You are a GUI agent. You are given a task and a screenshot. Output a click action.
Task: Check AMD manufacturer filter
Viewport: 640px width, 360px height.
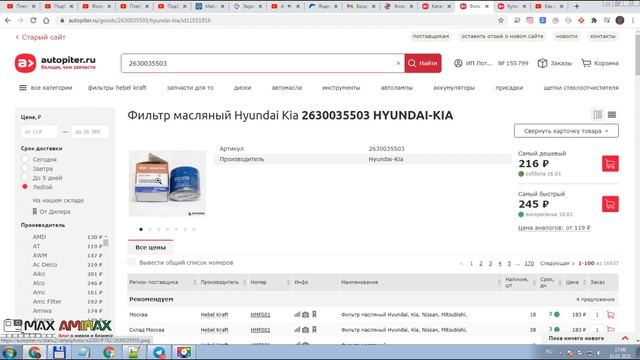pos(25,237)
